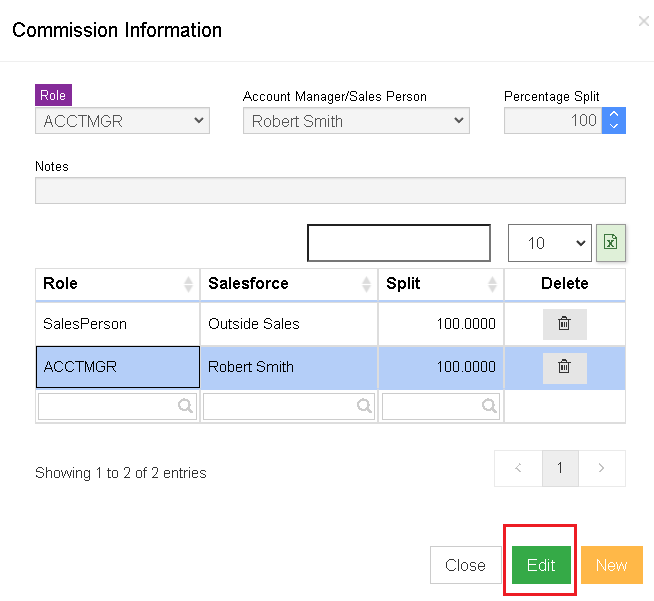The width and height of the screenshot is (654, 601).
Task: Sort table by Split column arrows
Action: point(493,284)
